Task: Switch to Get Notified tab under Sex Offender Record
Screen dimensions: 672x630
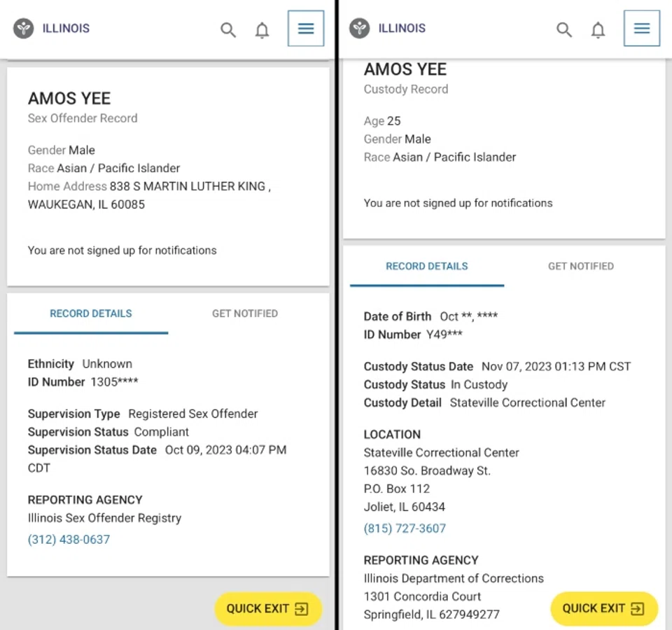Action: point(245,314)
